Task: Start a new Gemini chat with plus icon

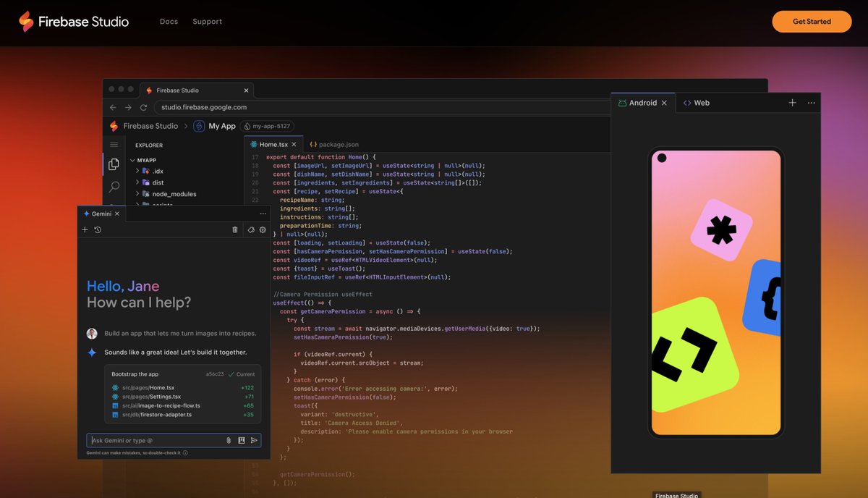Action: click(x=85, y=229)
